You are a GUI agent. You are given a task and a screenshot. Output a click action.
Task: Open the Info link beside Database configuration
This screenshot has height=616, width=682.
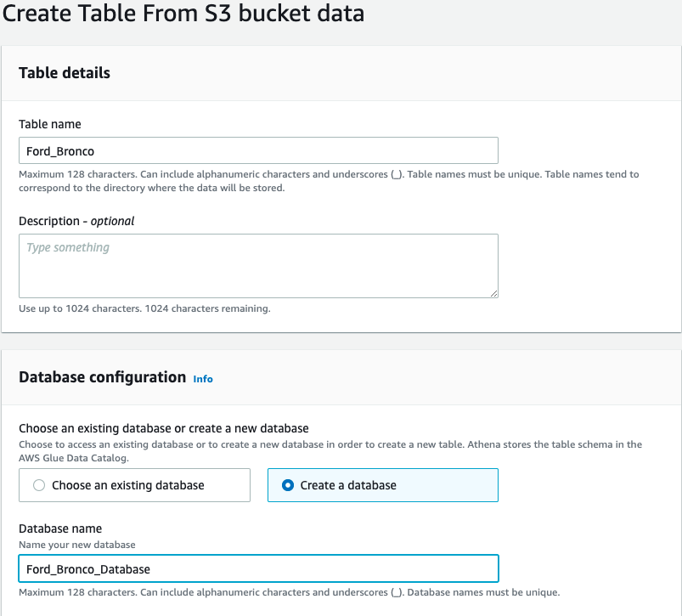pos(203,379)
